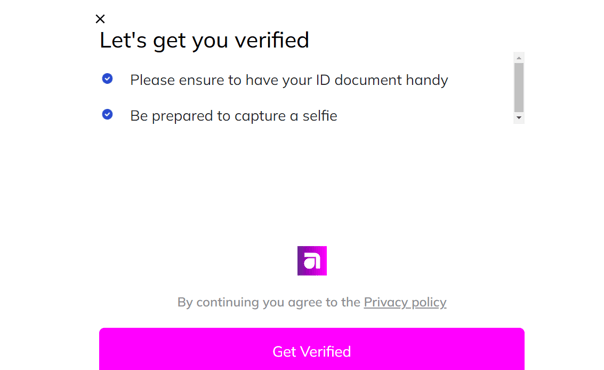Click the word "Let's" in the title

click(x=123, y=40)
